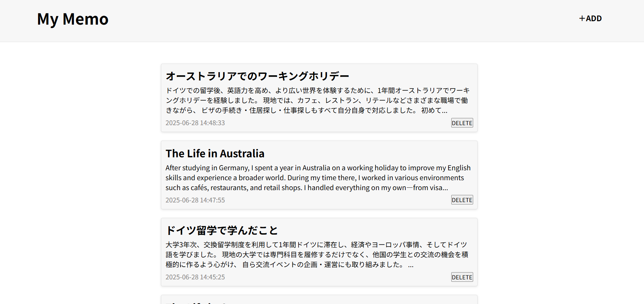Delete the オーストラリアでのワーキングホリデー memo
Image resolution: width=644 pixels, height=304 pixels.
462,123
